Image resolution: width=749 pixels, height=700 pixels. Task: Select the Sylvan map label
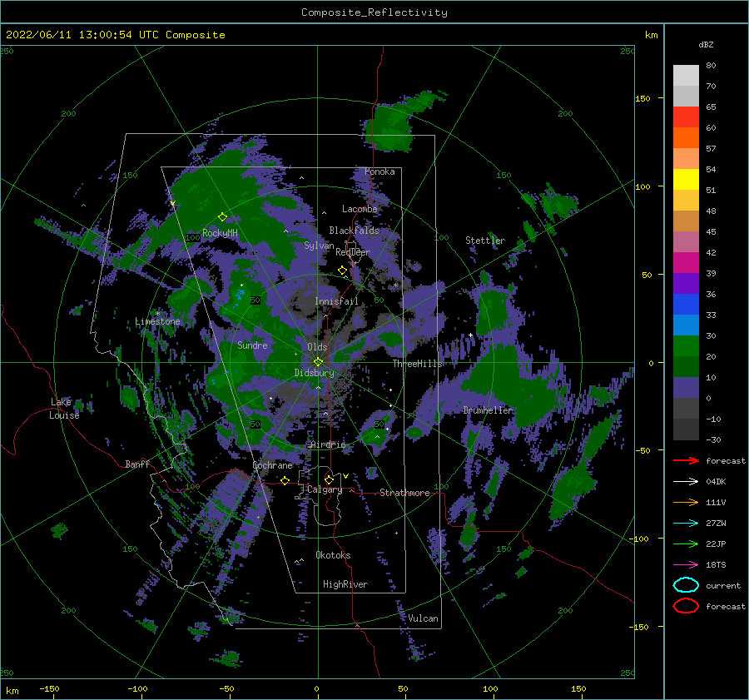point(319,246)
